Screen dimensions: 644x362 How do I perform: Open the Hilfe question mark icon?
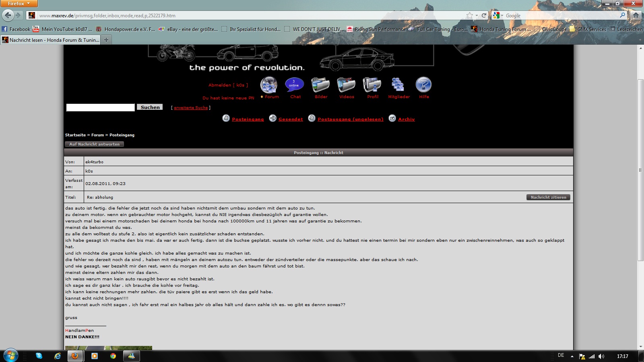coord(423,85)
